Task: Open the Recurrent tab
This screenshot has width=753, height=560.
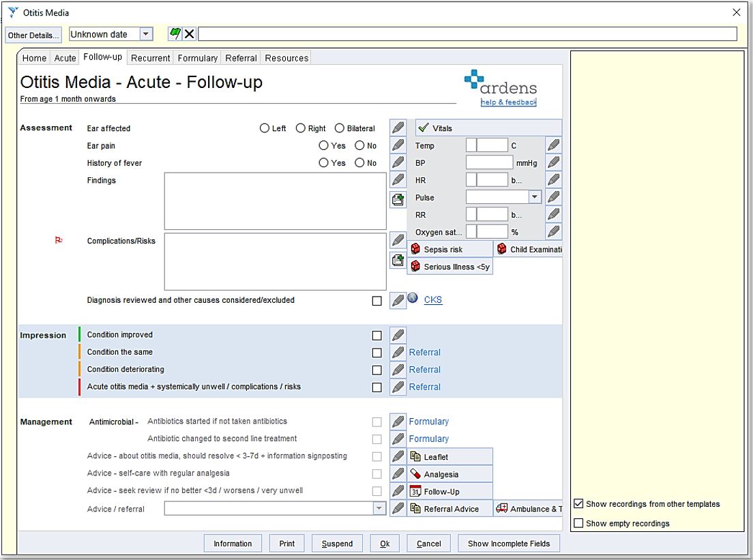Action: (150, 57)
